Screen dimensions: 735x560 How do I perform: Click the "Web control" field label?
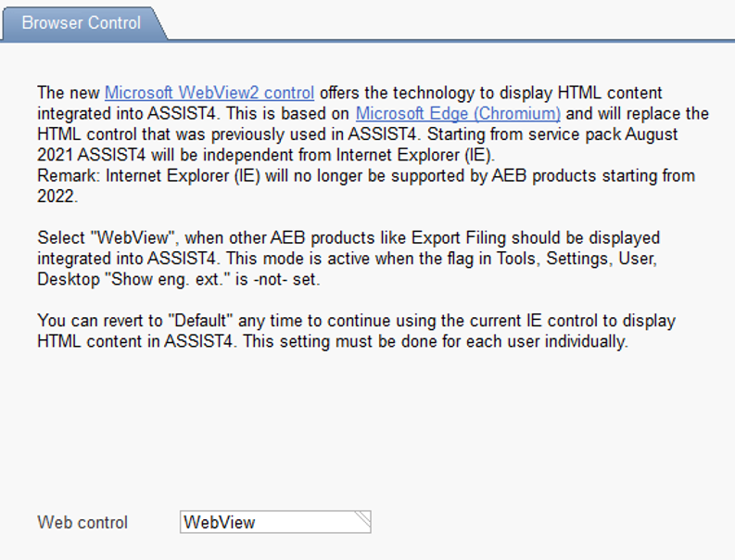coord(82,523)
